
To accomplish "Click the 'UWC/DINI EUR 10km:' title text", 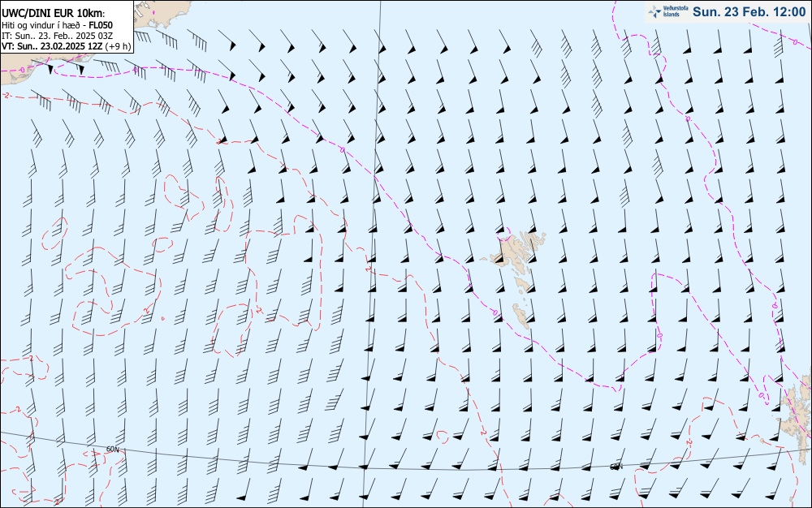I will 54,14.
